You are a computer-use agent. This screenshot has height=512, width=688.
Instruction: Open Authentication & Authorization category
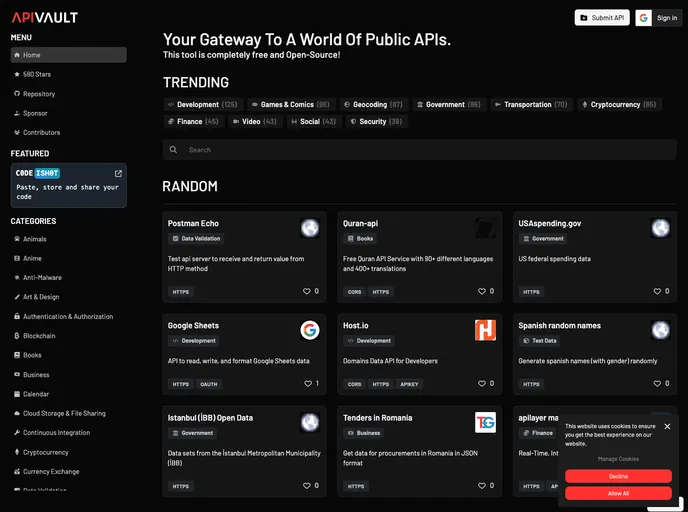coord(64,316)
